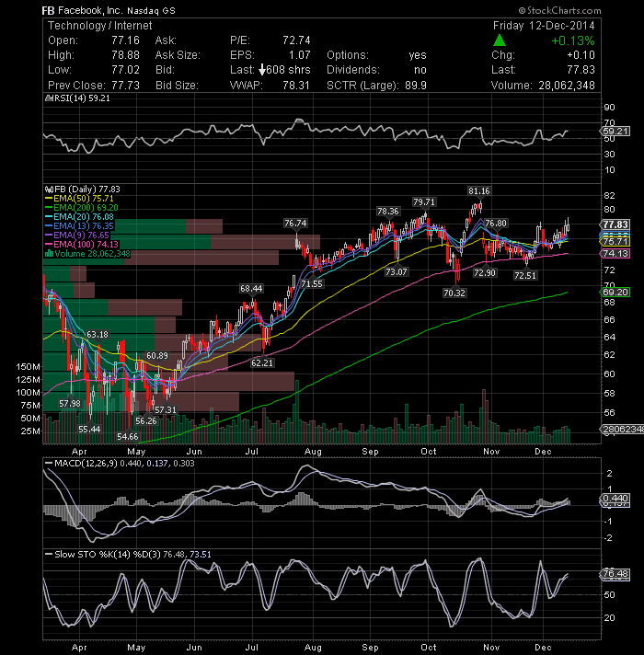Click the 78.36 peak price label
Viewport: 644px width, 655px height.
point(388,211)
